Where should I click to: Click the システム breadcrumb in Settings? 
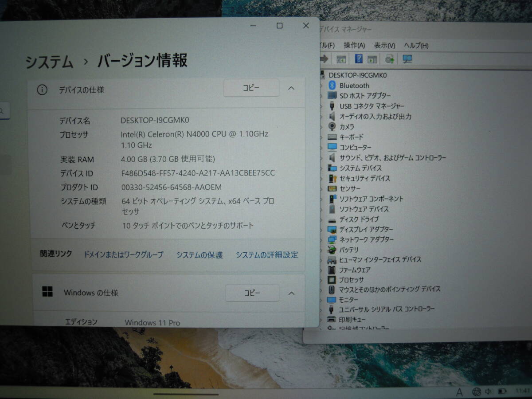(49, 61)
